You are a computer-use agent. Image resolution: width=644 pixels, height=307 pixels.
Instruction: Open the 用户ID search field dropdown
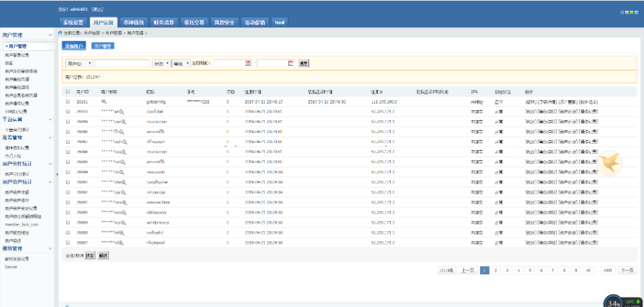click(x=79, y=63)
